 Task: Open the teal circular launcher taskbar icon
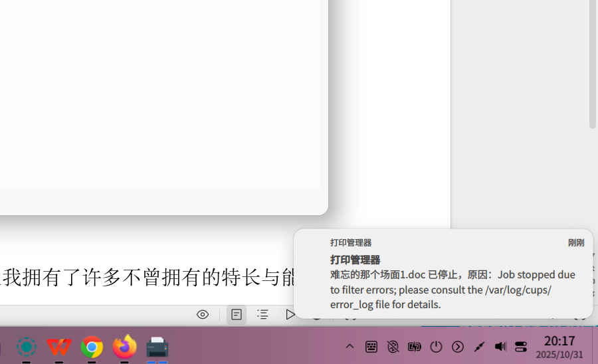[x=27, y=347]
